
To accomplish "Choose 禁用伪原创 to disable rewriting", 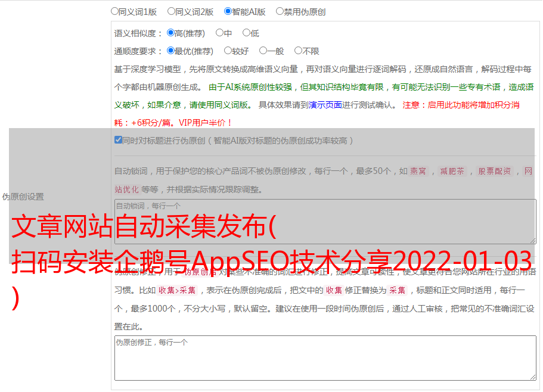I will coord(280,11).
